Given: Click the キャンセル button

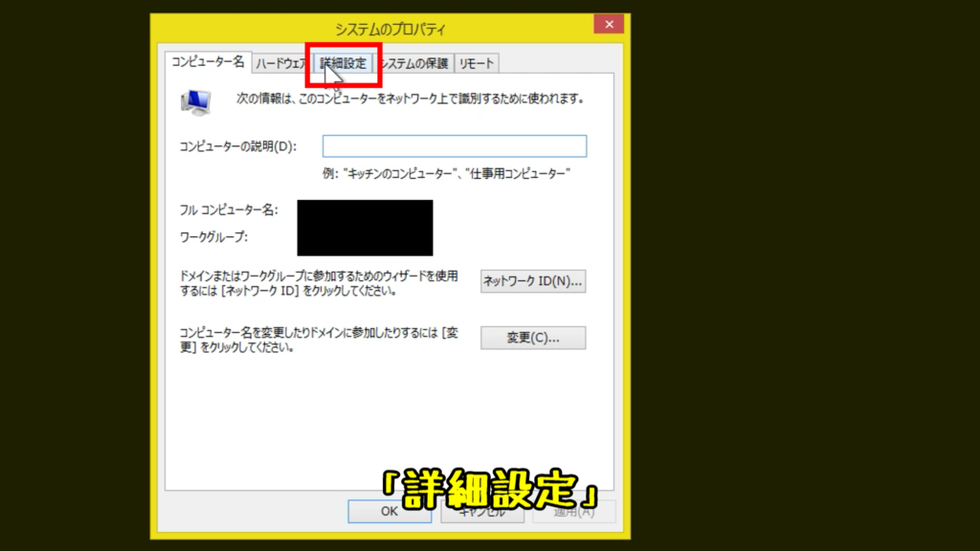Looking at the screenshot, I should pos(481,511).
